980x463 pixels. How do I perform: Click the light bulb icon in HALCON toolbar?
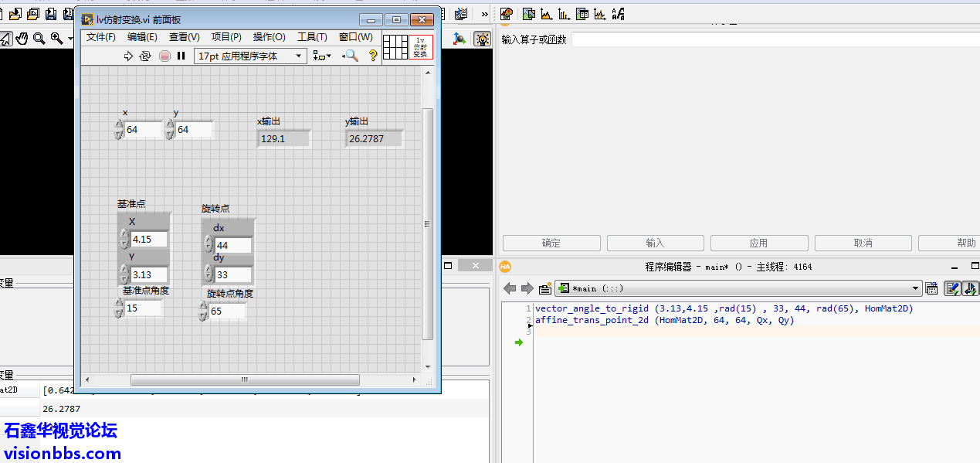click(x=482, y=39)
